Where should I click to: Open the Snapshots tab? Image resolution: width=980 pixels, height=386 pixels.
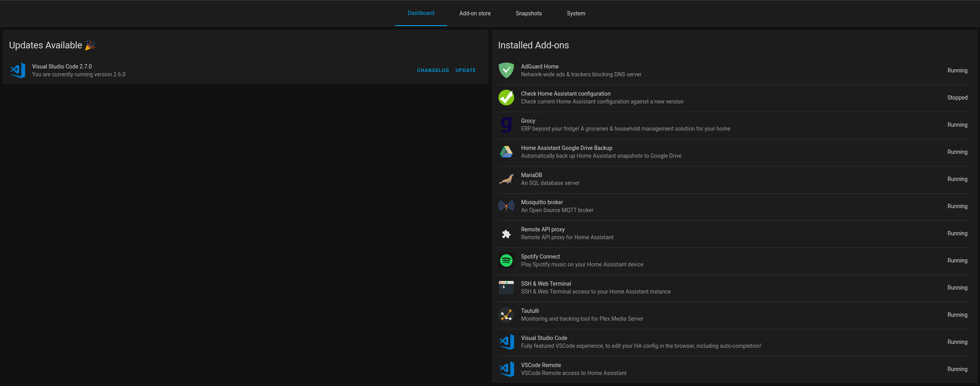click(x=529, y=13)
